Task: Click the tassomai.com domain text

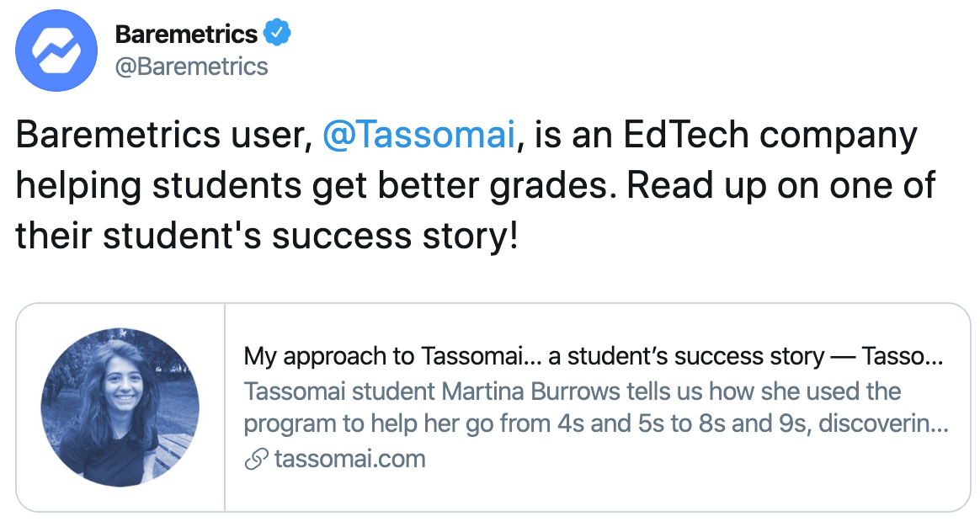Action: click(349, 460)
